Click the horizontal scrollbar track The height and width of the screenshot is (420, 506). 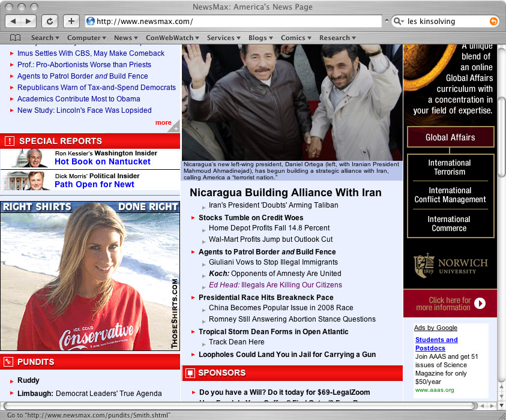(239, 406)
